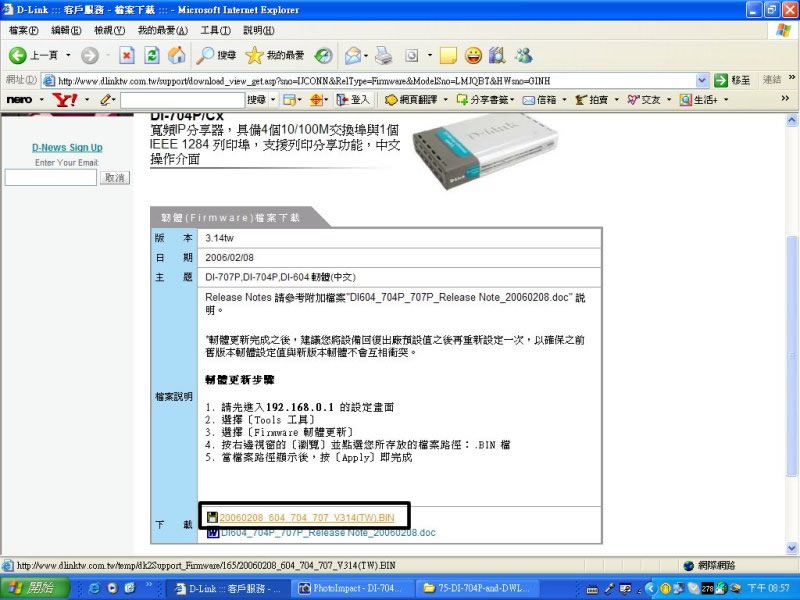Expand the address bar URL dropdown
800x600 pixels.
pyautogui.click(x=702, y=80)
